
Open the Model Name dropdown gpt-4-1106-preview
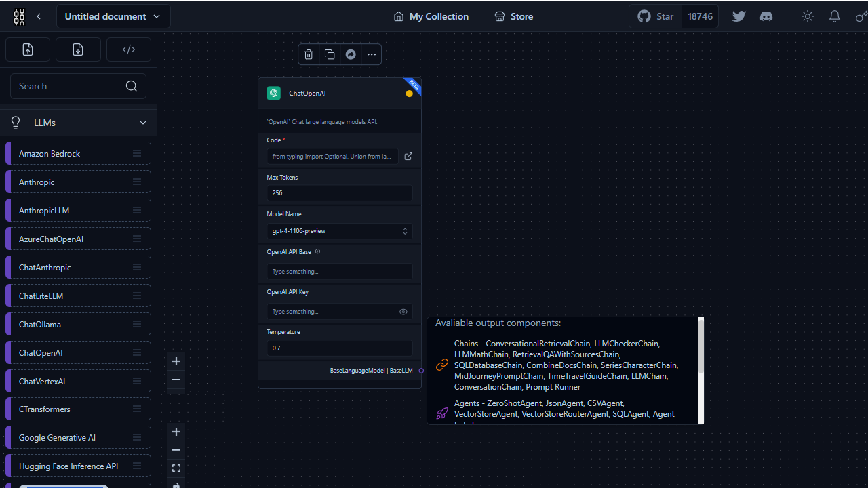point(339,231)
